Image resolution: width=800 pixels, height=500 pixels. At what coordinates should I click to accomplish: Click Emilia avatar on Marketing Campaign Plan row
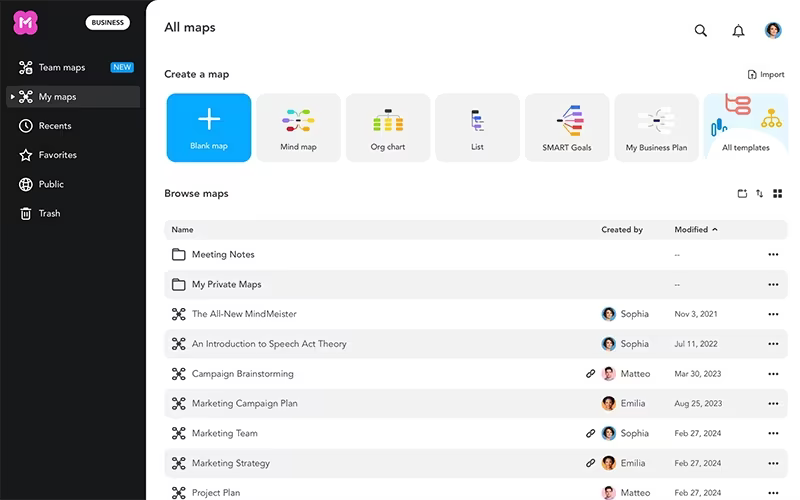point(609,404)
